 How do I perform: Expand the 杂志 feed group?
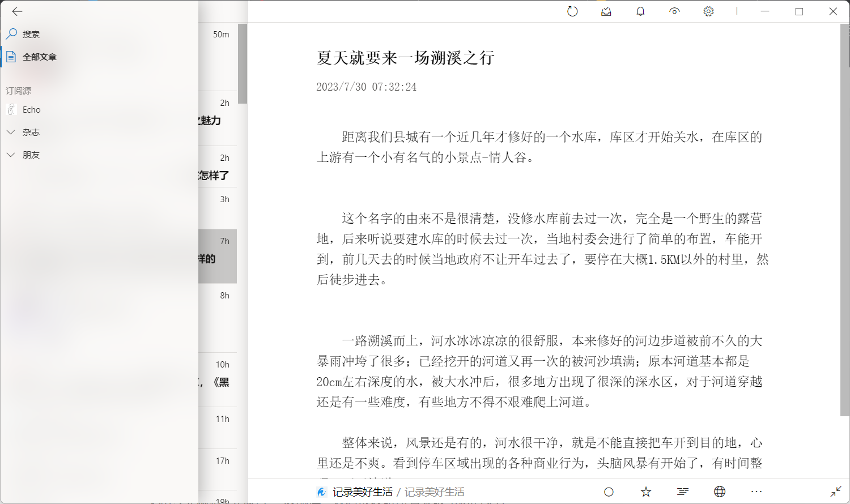pyautogui.click(x=11, y=132)
